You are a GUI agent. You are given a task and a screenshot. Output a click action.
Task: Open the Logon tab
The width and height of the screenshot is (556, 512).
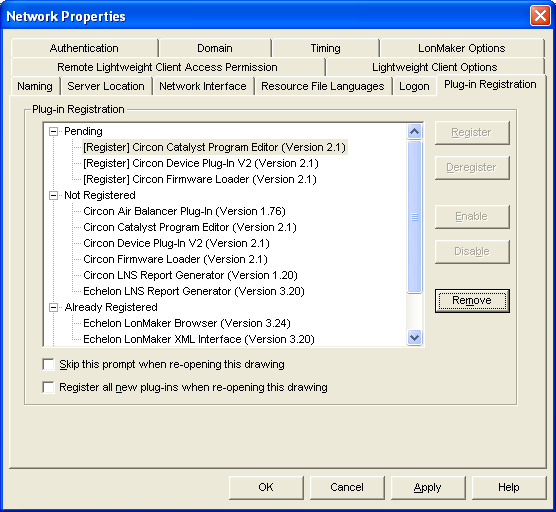(x=414, y=86)
